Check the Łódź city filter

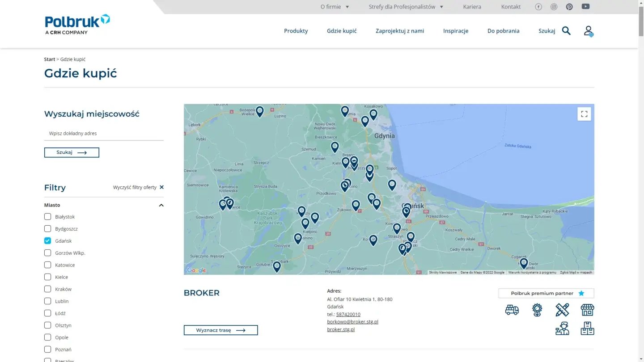pyautogui.click(x=48, y=313)
